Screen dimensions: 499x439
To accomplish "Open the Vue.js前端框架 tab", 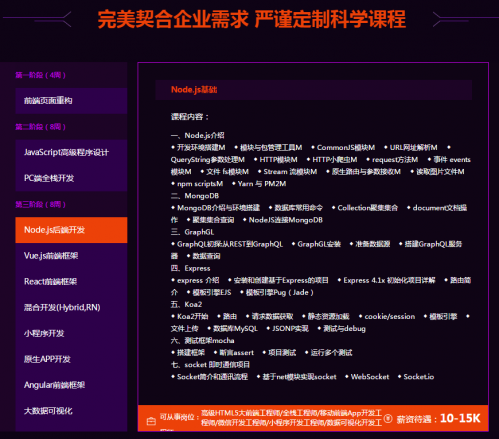I will click(x=71, y=256).
